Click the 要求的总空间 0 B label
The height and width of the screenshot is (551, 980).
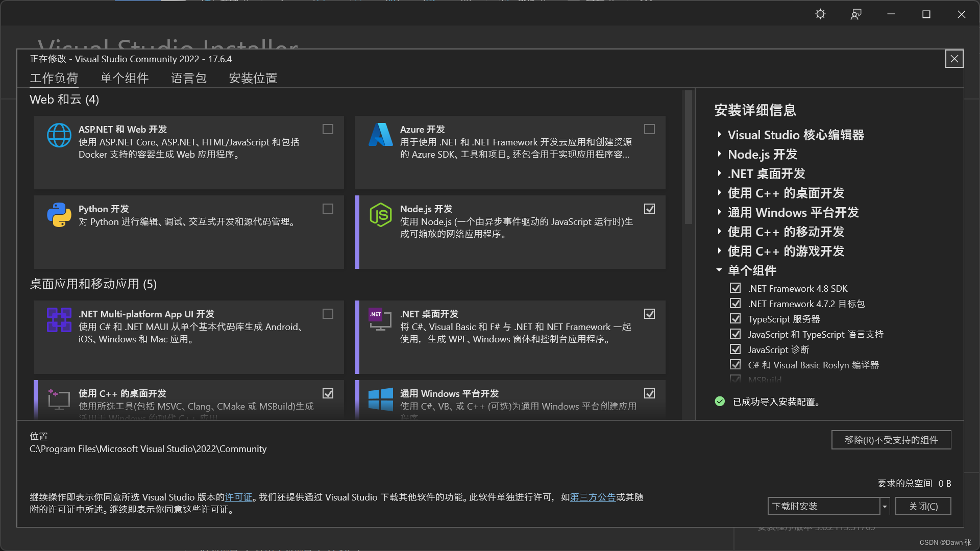pyautogui.click(x=914, y=483)
